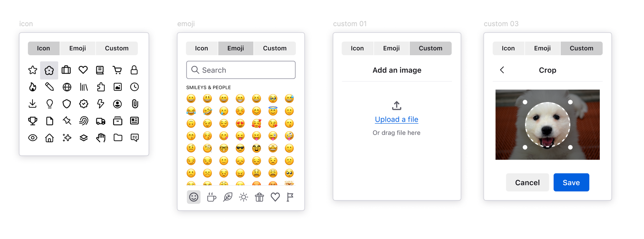This screenshot has height=239, width=644.
Task: Select the paperclip icon
Action: point(135,104)
